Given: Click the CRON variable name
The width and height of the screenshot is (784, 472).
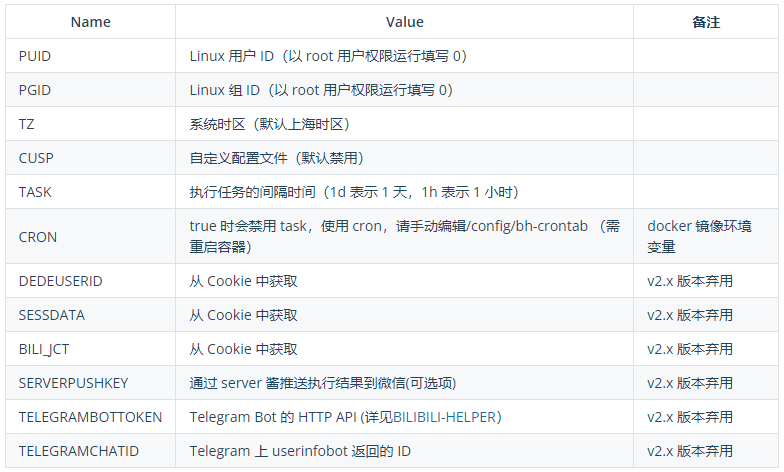Looking at the screenshot, I should pyautogui.click(x=38, y=237).
